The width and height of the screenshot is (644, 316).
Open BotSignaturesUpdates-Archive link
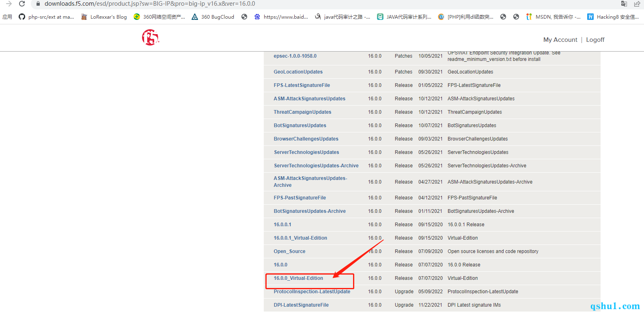tap(310, 211)
